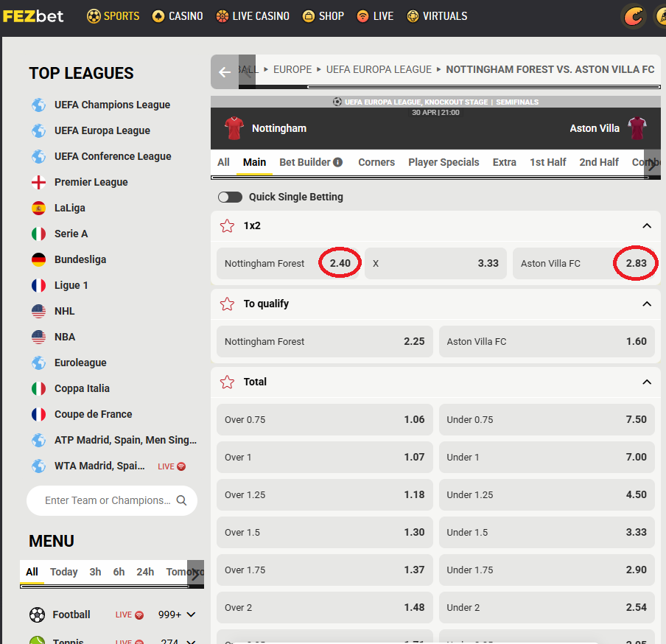
Task: Open UEFA Conference League
Action: pos(113,156)
